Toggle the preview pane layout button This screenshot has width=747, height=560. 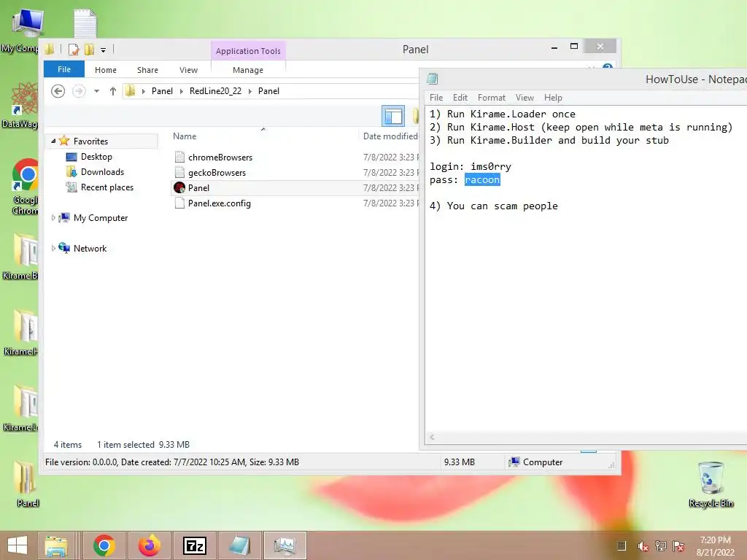pos(393,116)
